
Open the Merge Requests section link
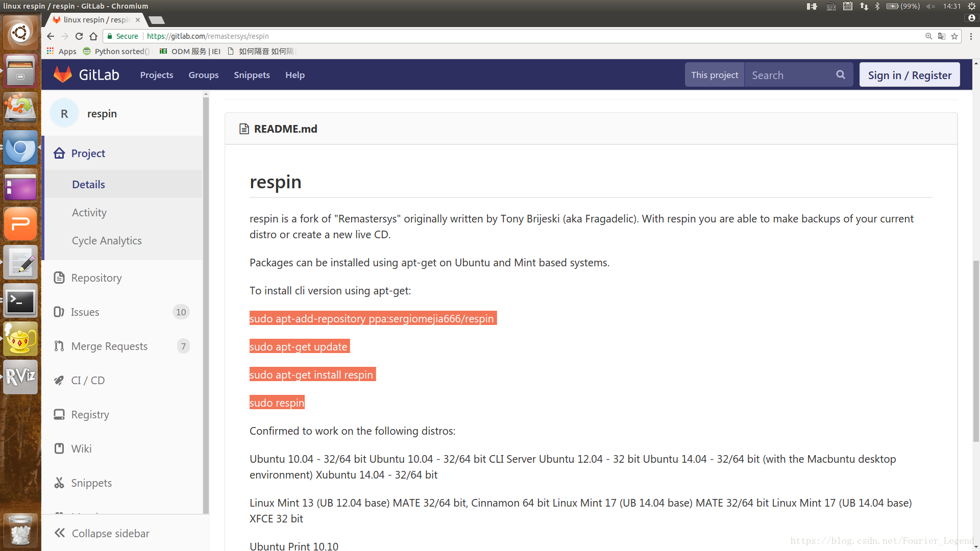pos(109,346)
